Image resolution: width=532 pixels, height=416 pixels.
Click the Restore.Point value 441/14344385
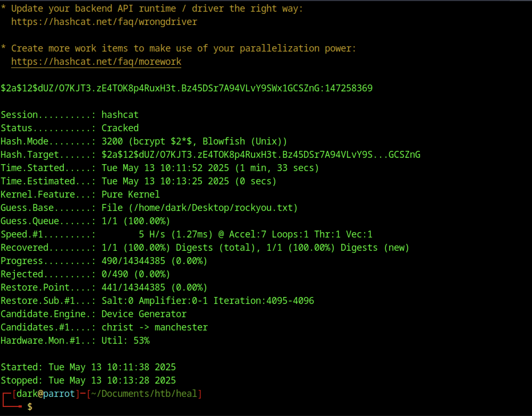[133, 287]
